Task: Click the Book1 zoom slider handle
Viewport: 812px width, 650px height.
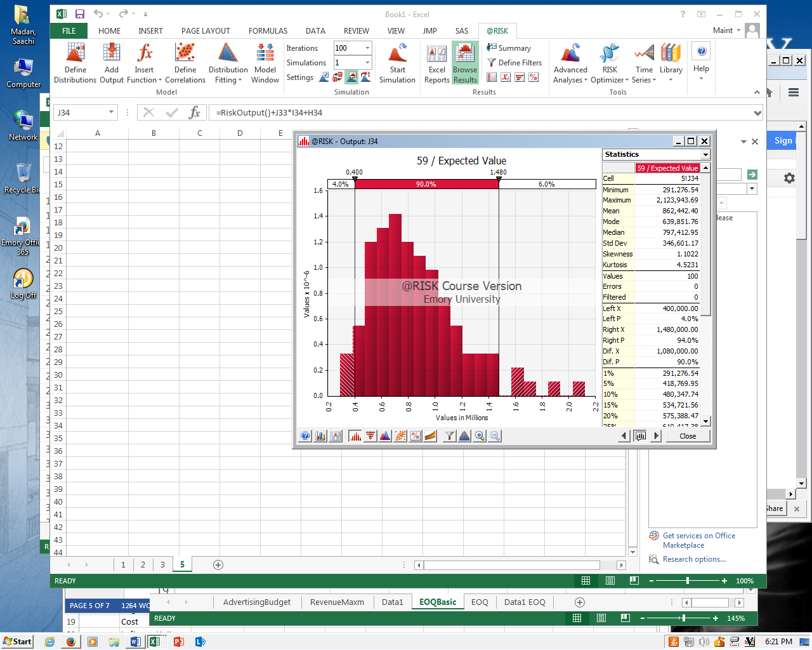Action: tap(688, 581)
